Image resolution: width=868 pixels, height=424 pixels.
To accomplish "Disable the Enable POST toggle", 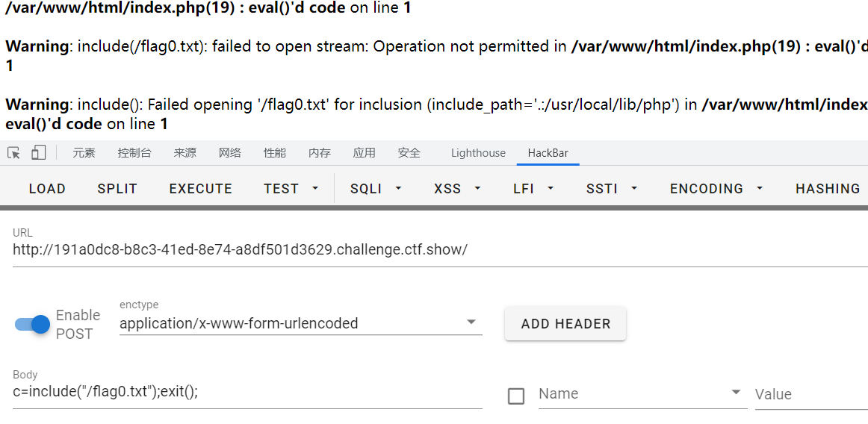I will click(33, 325).
